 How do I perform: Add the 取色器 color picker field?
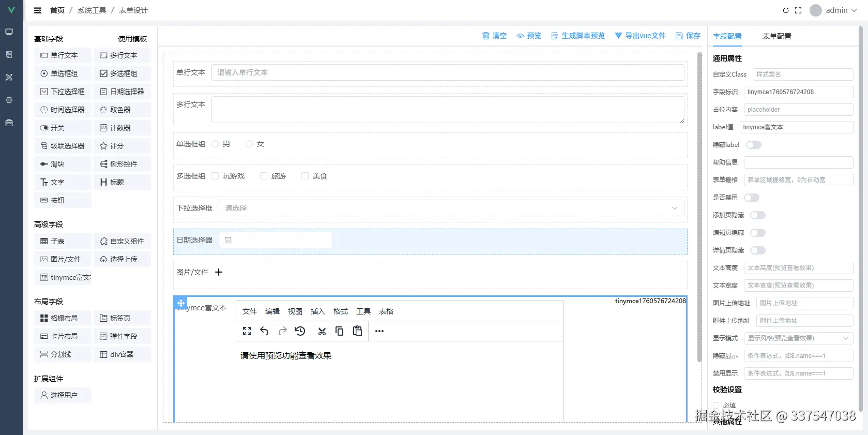coord(122,110)
